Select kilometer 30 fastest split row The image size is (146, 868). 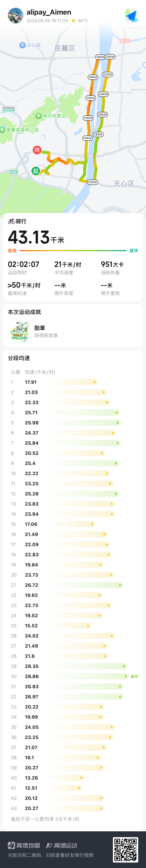click(x=73, y=676)
